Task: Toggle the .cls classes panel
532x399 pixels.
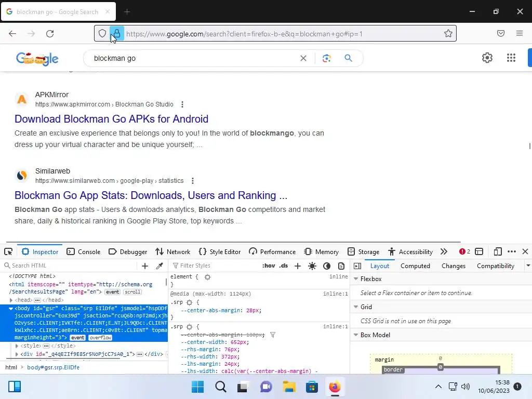Action: coord(284,265)
